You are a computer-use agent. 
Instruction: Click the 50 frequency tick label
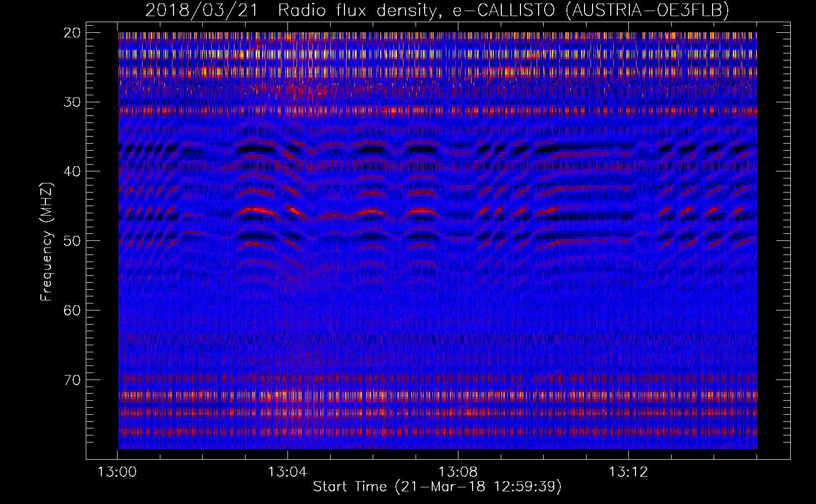[73, 241]
